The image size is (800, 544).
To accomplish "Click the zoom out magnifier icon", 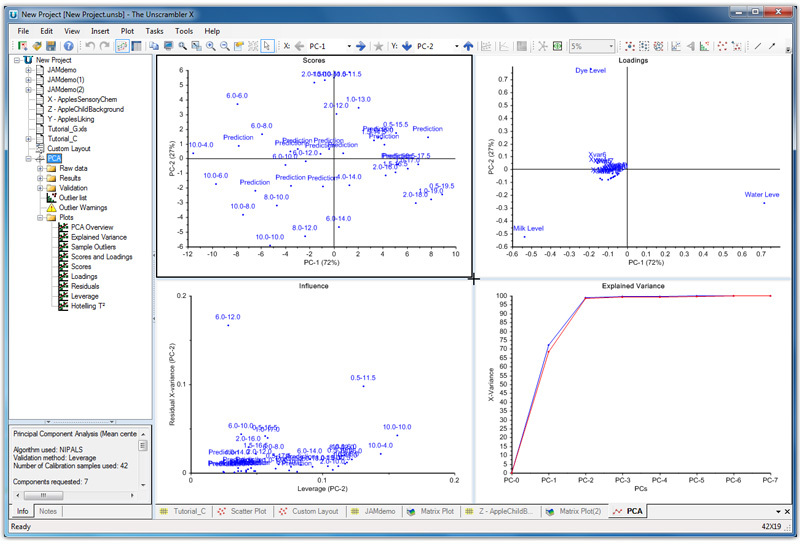I will [x=224, y=46].
